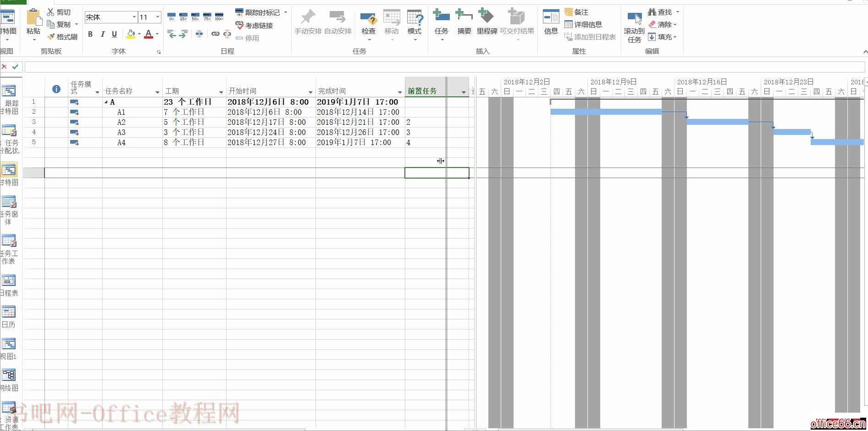Open Task Form (任务窗体) view in sidebar

9,210
